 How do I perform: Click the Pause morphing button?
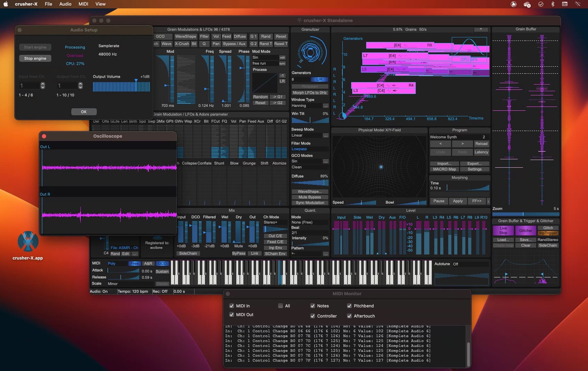pyautogui.click(x=439, y=201)
